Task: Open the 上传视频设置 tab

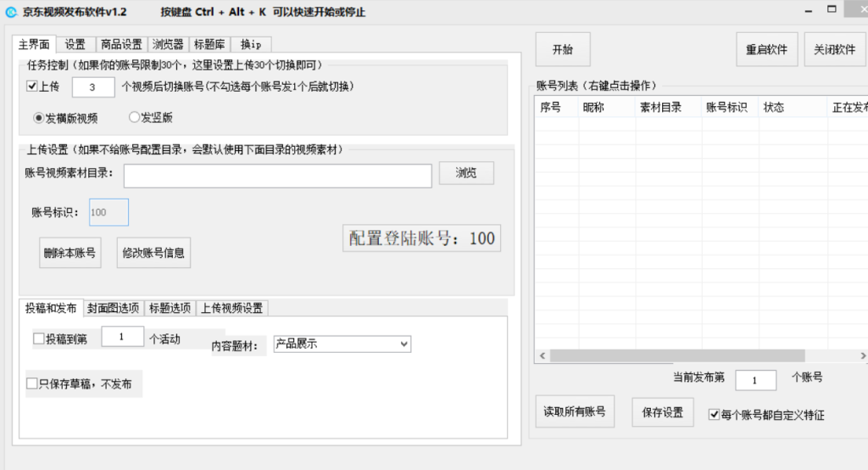Action: (x=232, y=308)
